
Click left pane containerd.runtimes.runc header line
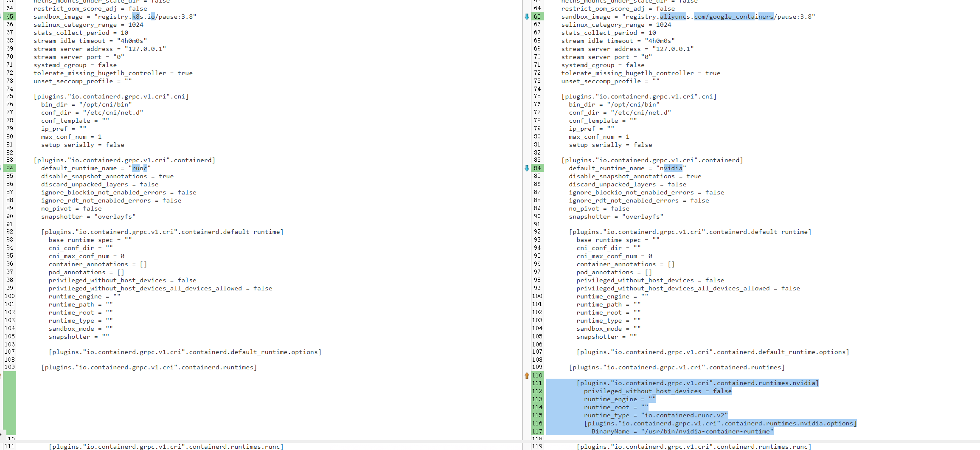click(166, 447)
